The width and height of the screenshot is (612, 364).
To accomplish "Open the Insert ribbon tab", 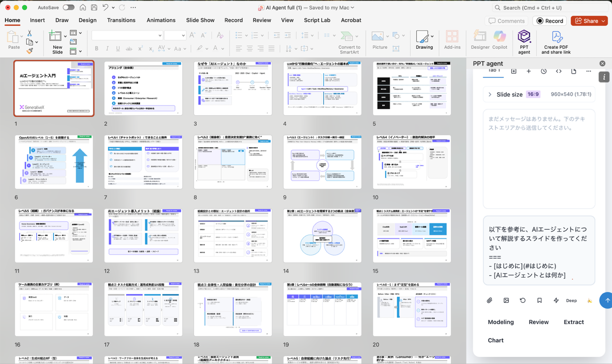I will click(x=37, y=20).
